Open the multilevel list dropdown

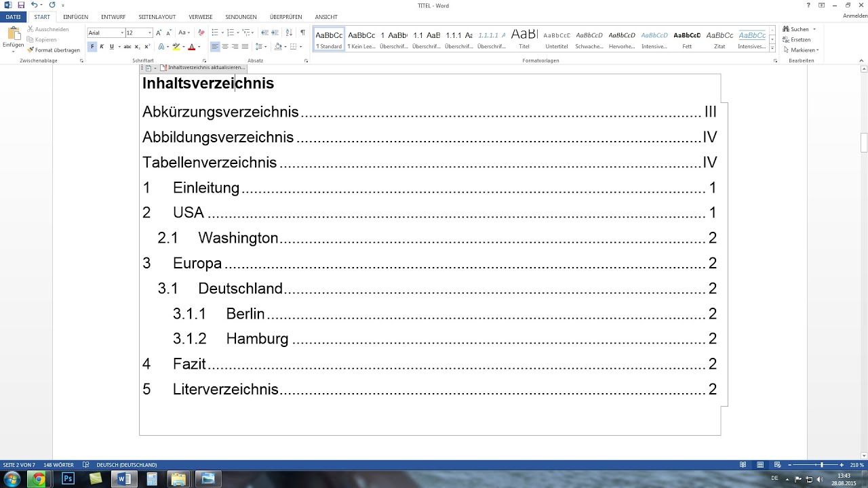253,33
